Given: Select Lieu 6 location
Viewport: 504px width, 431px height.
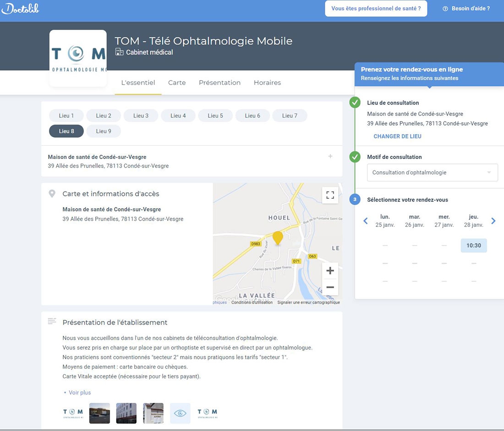Looking at the screenshot, I should click(252, 116).
